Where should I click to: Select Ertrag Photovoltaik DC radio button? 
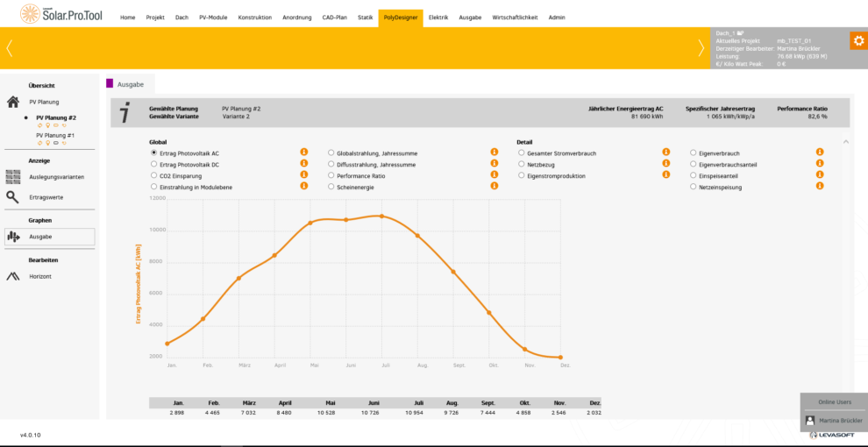(x=154, y=164)
